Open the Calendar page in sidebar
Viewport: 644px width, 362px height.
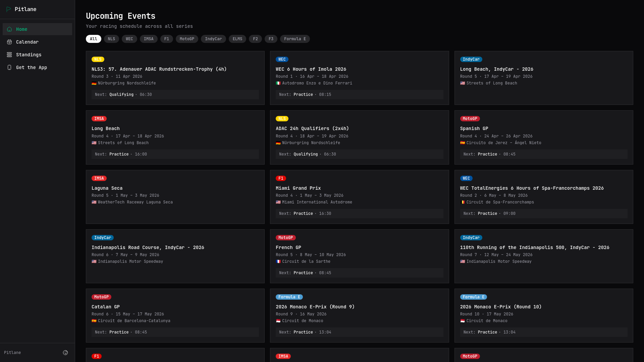(x=37, y=42)
